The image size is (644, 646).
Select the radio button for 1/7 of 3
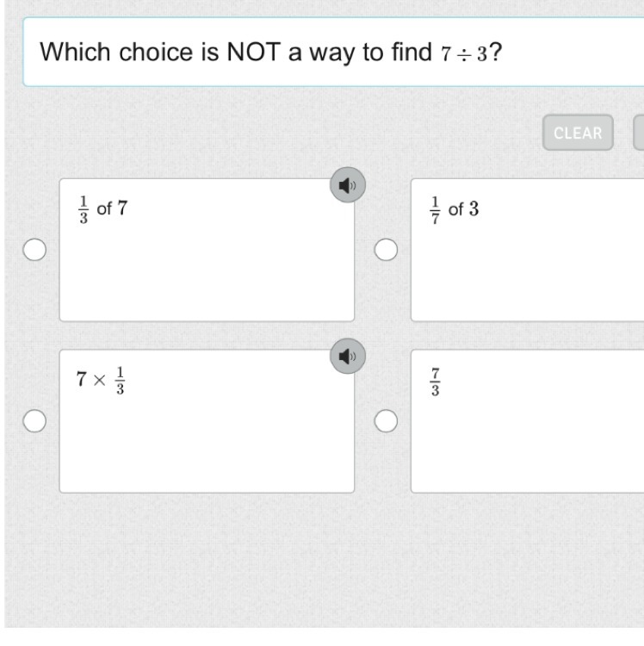click(x=387, y=250)
